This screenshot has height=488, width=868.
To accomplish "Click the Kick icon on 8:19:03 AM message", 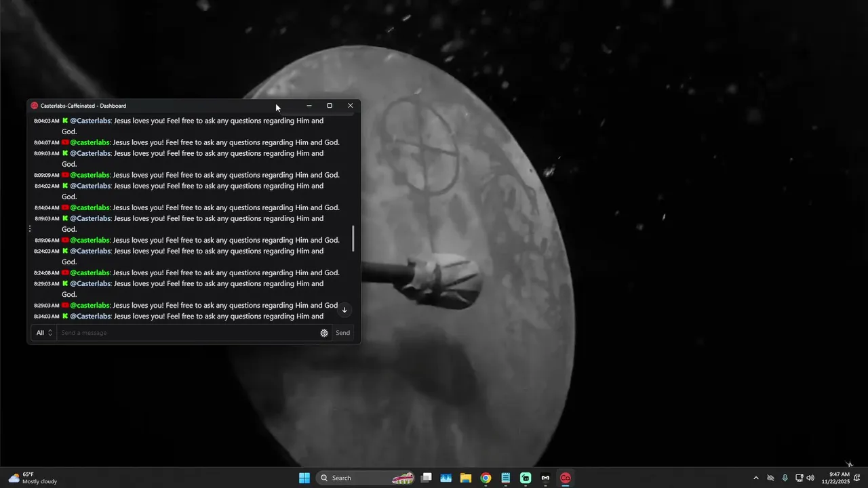I will click(65, 218).
